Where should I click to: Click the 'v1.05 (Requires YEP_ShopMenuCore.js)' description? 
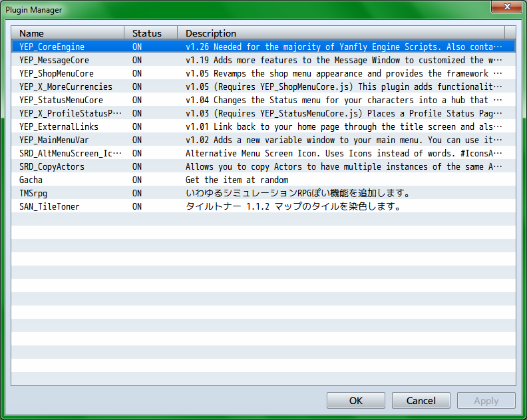coord(344,87)
